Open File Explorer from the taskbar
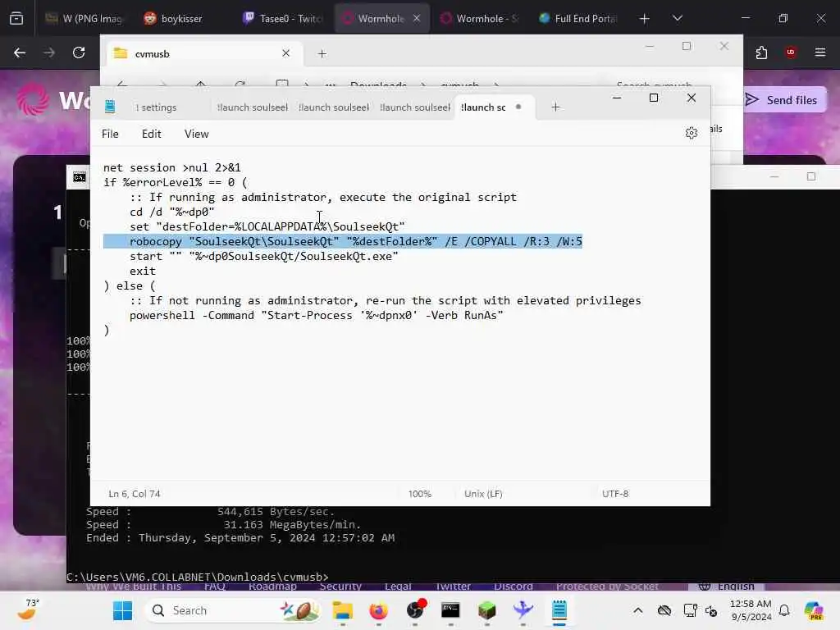 click(343, 610)
